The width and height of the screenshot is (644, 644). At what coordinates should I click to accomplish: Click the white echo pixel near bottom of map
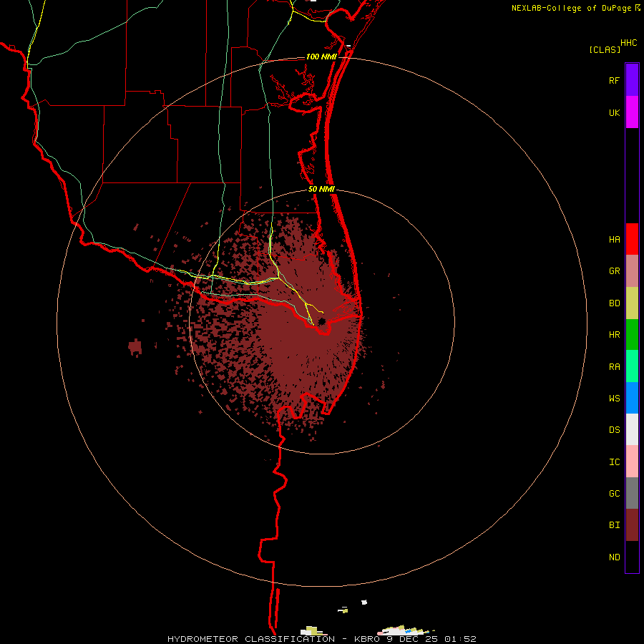pyautogui.click(x=364, y=602)
